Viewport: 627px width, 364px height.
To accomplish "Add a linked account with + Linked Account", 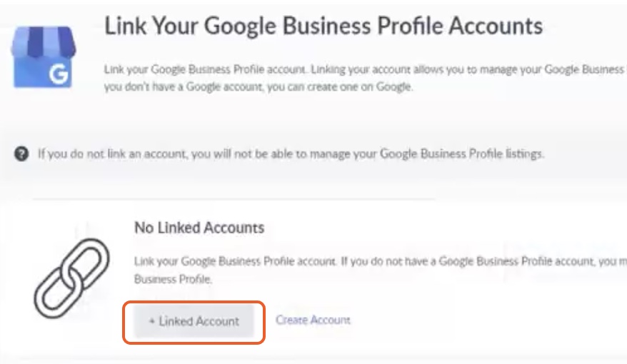I will point(194,321).
